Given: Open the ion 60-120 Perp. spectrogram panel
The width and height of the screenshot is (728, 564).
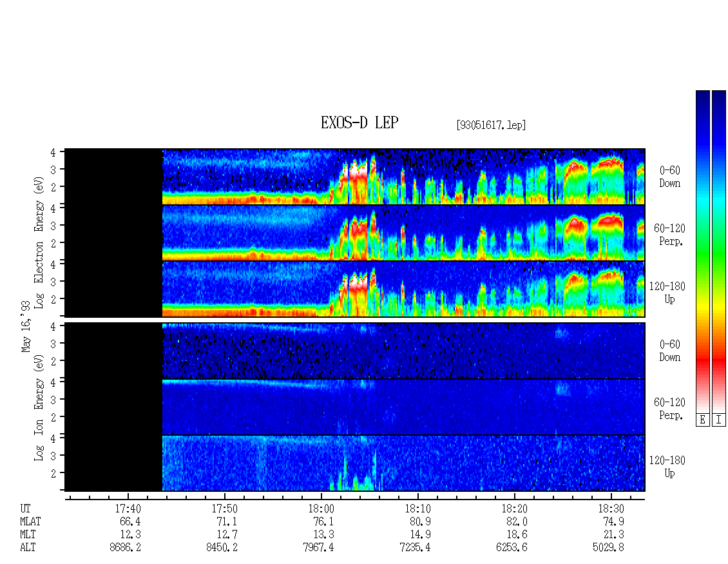Looking at the screenshot, I should coord(355,407).
